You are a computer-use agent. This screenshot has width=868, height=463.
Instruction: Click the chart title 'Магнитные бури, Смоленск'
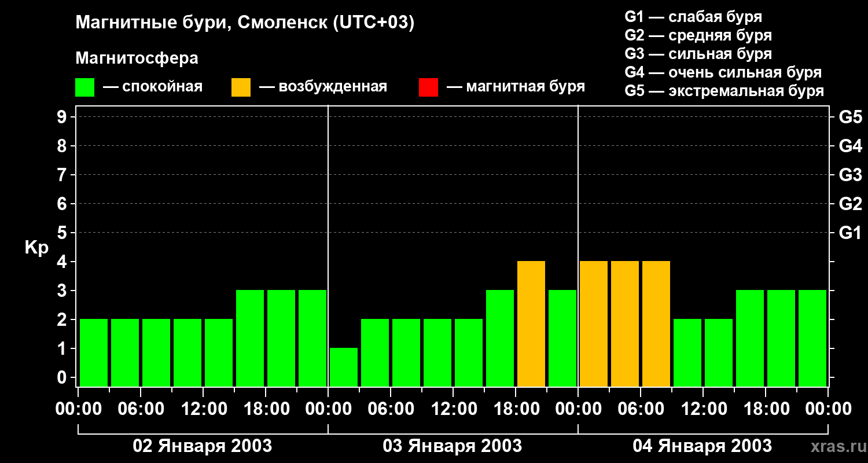[245, 24]
